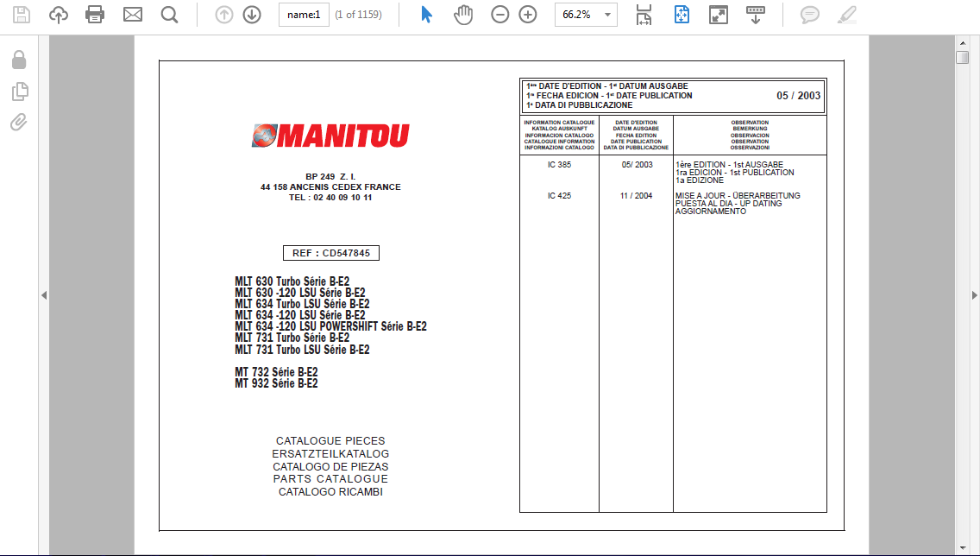Zoom in with plus button

point(528,15)
